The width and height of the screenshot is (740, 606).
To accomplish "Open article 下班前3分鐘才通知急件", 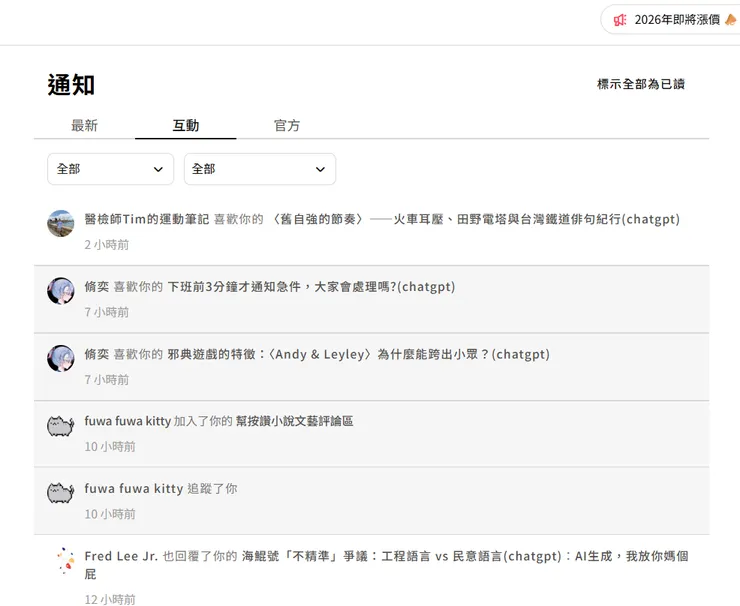I will click(311, 286).
